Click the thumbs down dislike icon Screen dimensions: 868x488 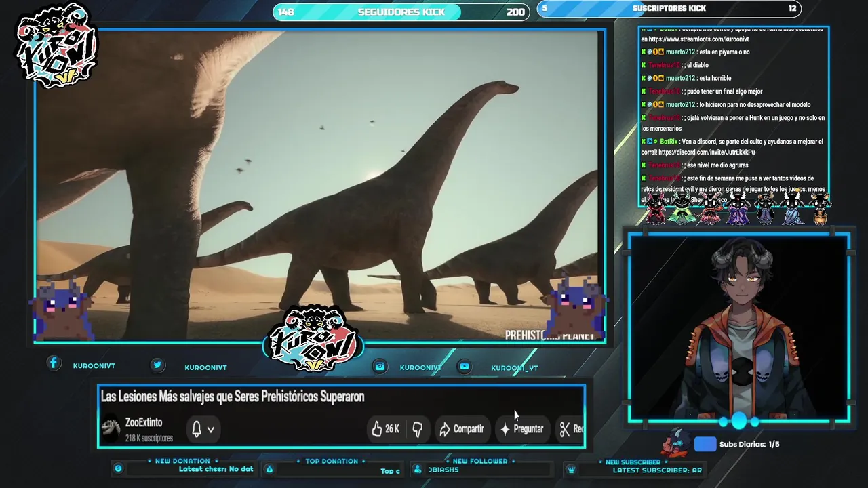click(x=418, y=429)
